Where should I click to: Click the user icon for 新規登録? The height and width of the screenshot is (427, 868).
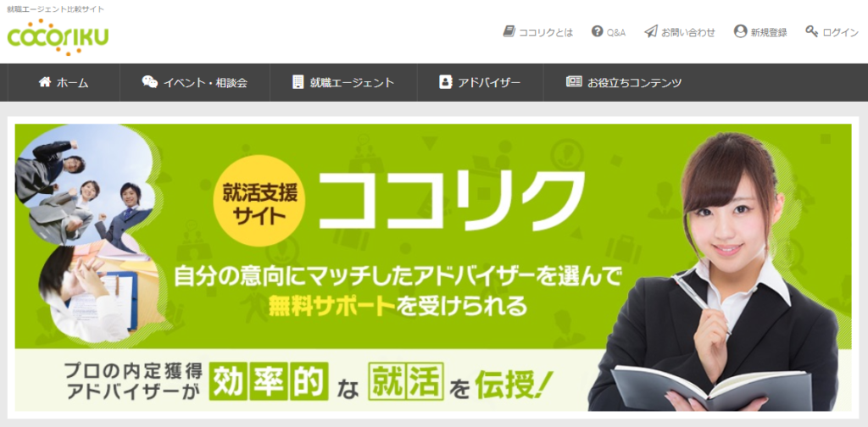coord(740,31)
